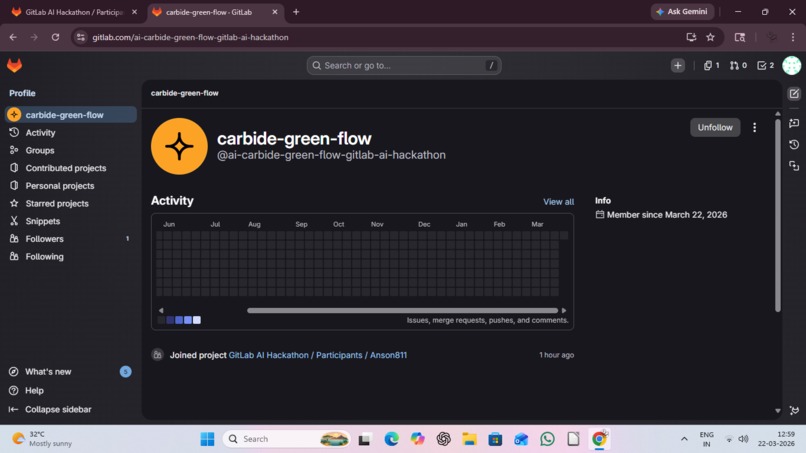The height and width of the screenshot is (453, 806).
Task: Click Ask Gemini button
Action: (682, 11)
